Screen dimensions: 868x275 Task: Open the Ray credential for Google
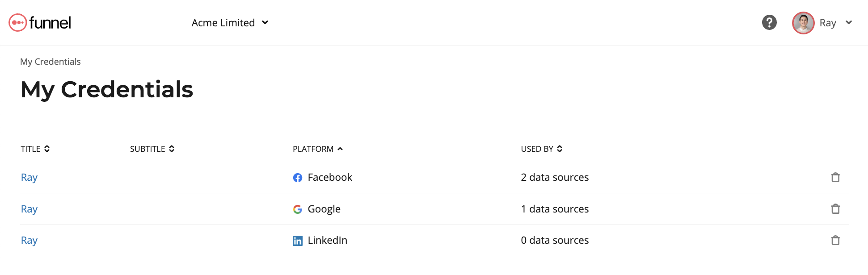click(29, 209)
